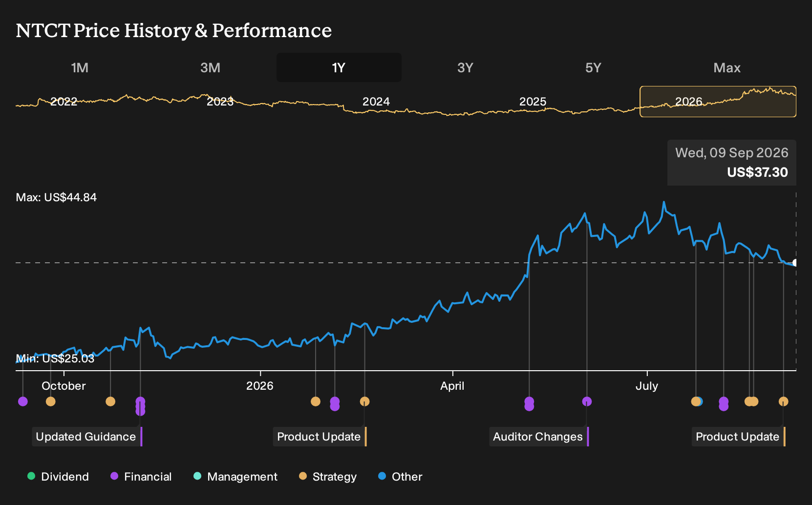The width and height of the screenshot is (812, 505).
Task: Click the stacked purple markers after July
Action: click(724, 404)
